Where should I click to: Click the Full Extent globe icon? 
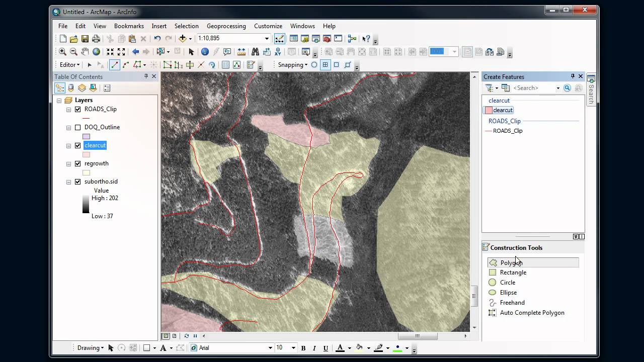[96, 52]
